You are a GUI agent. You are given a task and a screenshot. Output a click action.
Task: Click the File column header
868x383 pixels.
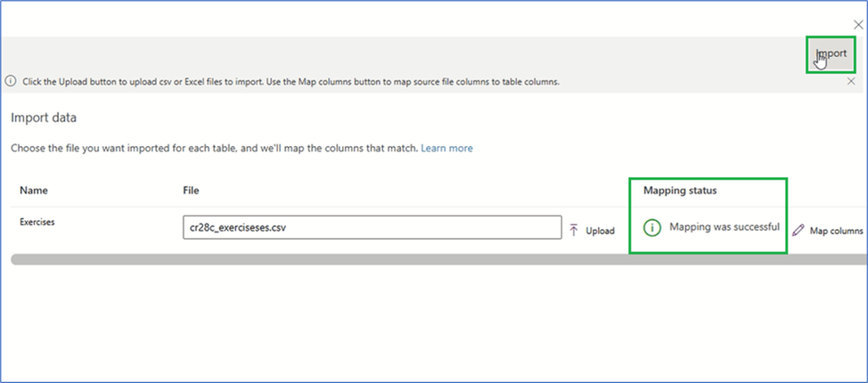192,190
